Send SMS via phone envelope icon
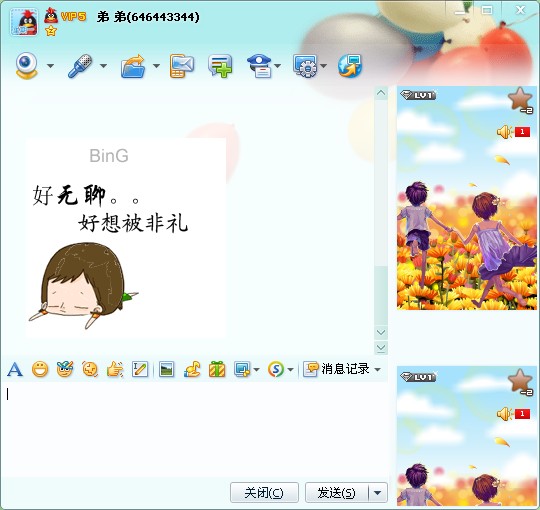This screenshot has width=540, height=510. click(x=182, y=66)
